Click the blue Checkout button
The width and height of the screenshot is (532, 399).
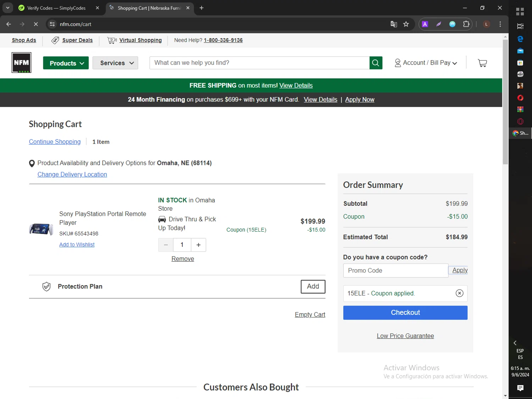point(405,312)
